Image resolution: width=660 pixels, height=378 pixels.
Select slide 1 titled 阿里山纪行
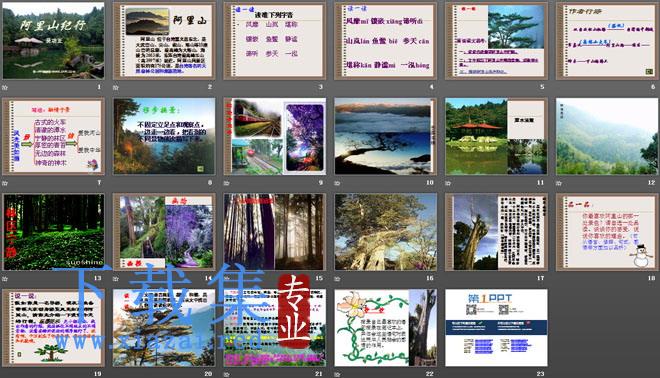point(53,41)
